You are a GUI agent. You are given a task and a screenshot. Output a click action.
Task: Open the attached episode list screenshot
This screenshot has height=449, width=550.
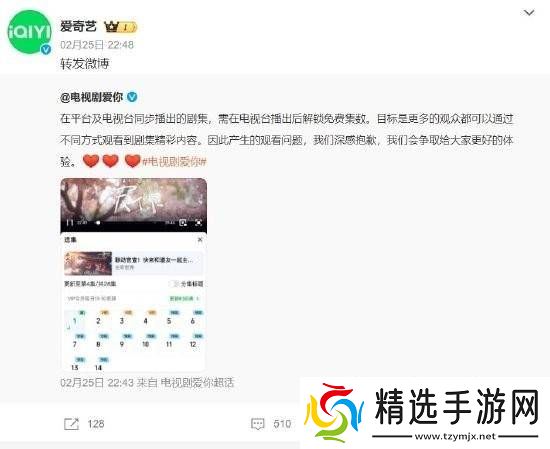click(x=134, y=275)
